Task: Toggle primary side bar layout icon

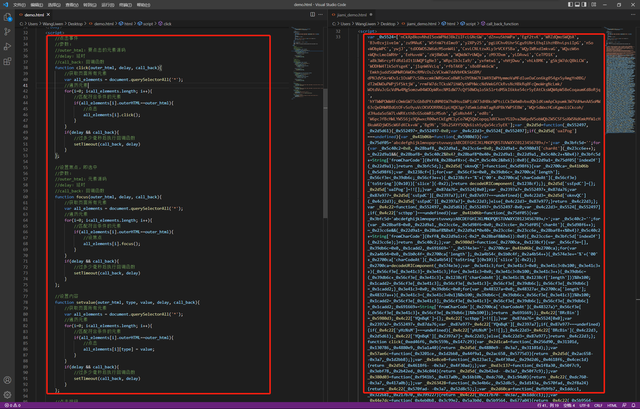Action: click(570, 4)
